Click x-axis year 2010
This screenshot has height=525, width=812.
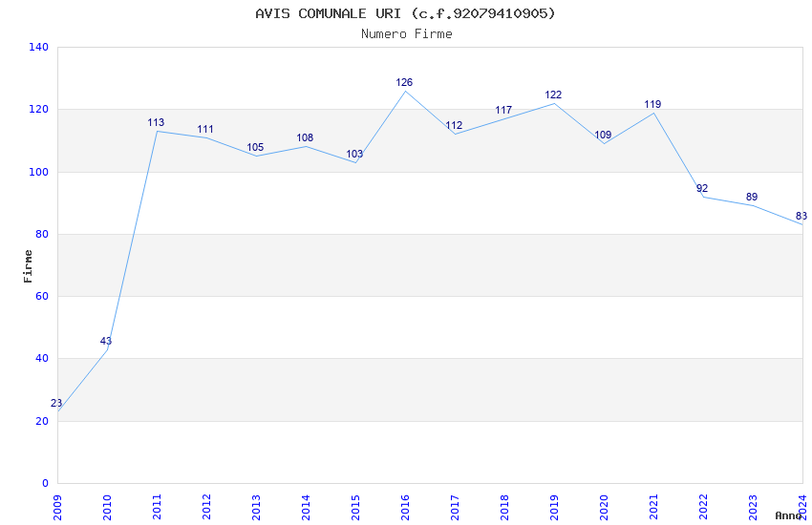click(x=107, y=507)
